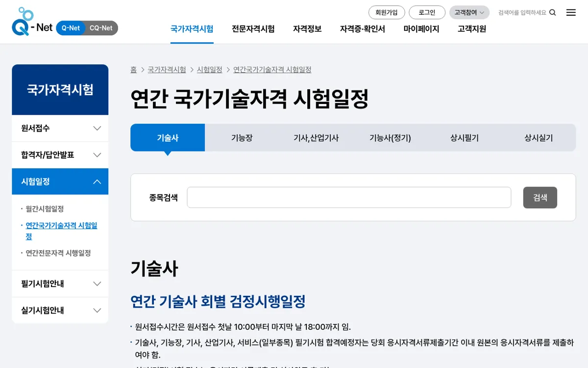Select the 기술사 tab

coord(168,138)
